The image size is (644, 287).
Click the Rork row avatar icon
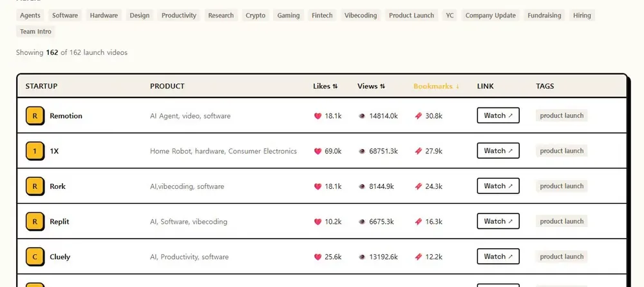click(x=35, y=186)
